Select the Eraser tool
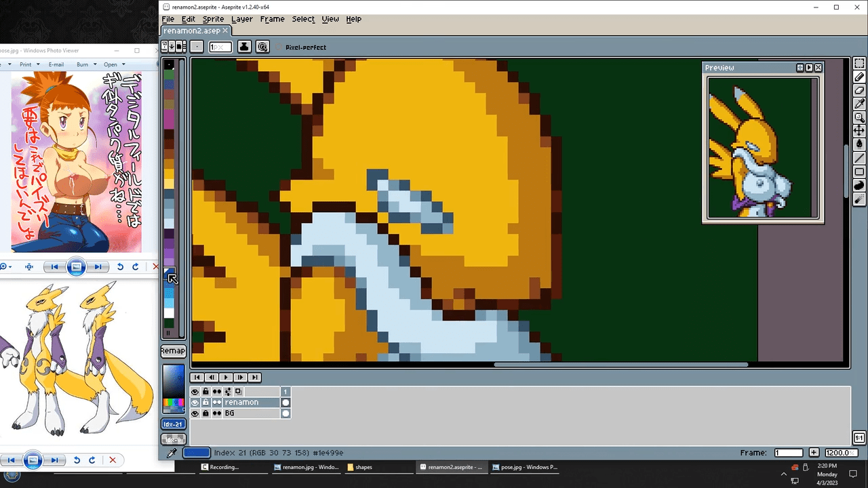Screen dimensions: 868x488 pyautogui.click(x=859, y=90)
